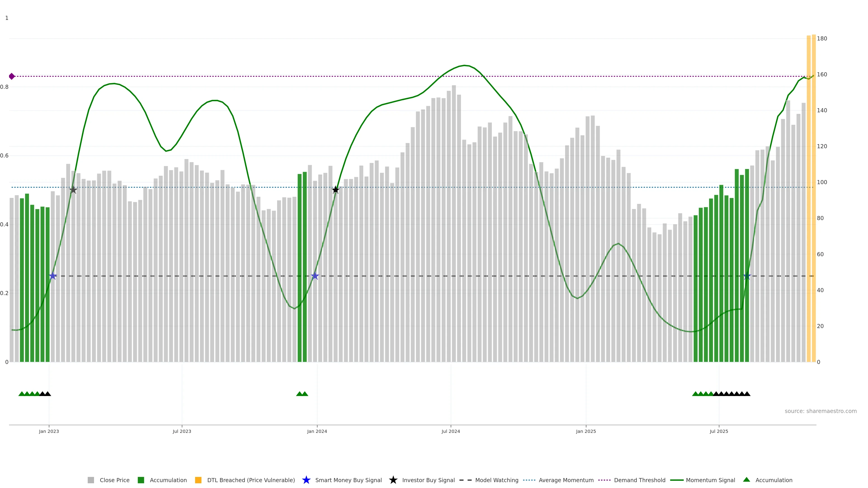Click the blue star marker after Jul 2025
868x488 pixels.
click(747, 276)
